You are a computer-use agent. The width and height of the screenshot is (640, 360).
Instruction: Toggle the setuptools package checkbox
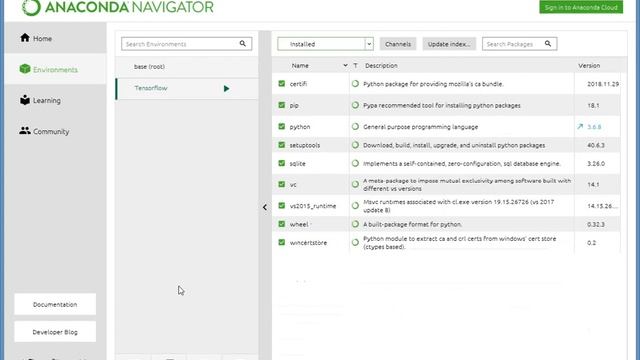point(282,144)
